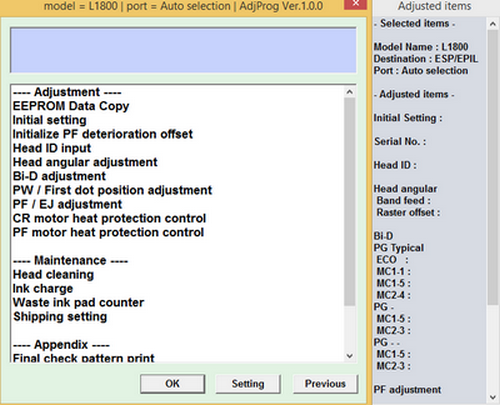Select Head angular adjustment entry

85,162
